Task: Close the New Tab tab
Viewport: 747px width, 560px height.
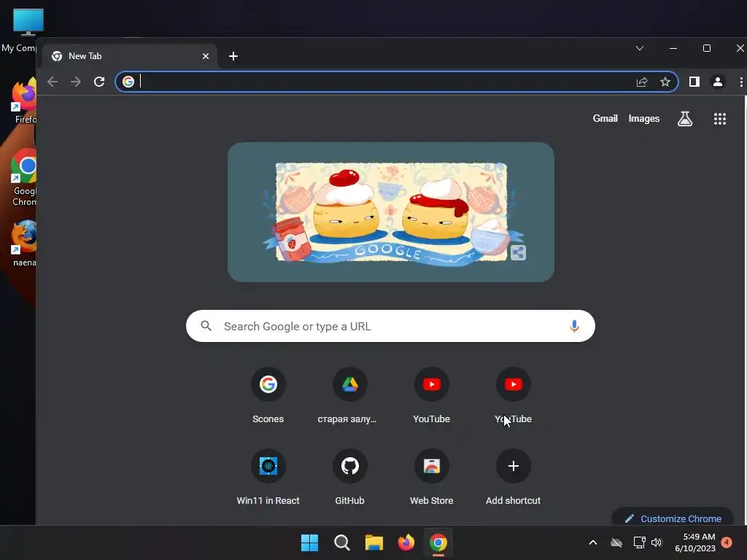Action: coord(206,56)
